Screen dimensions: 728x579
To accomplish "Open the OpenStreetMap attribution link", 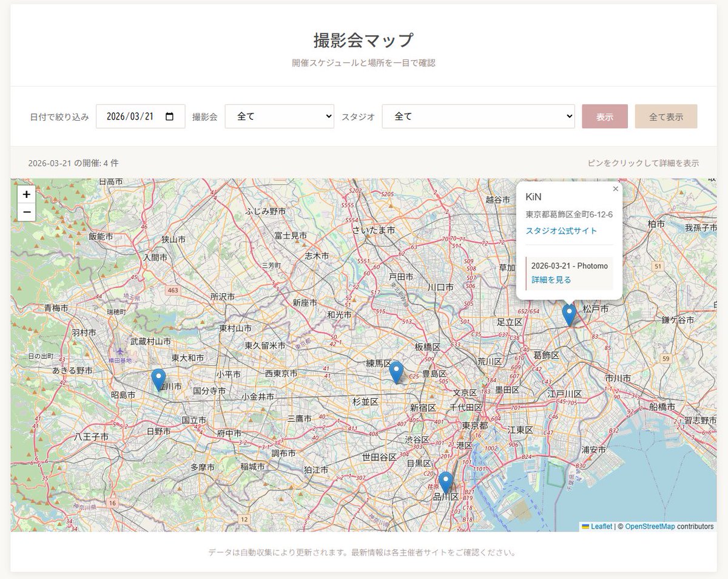I will [650, 527].
